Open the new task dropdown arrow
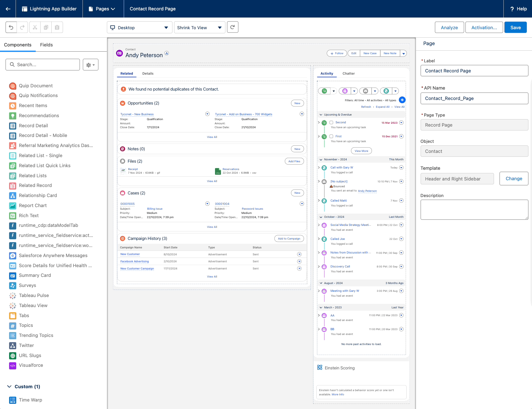This screenshot has width=532, height=409. coord(334,91)
